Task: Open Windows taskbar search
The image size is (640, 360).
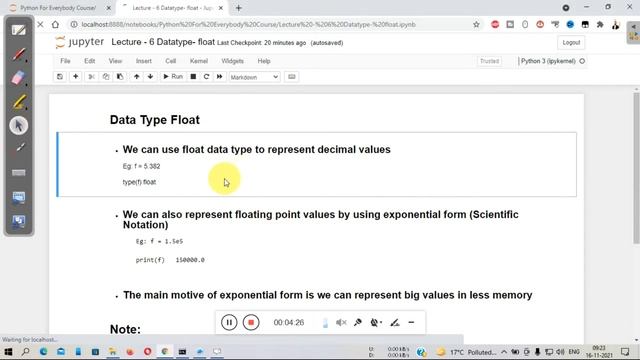Action: (25, 351)
